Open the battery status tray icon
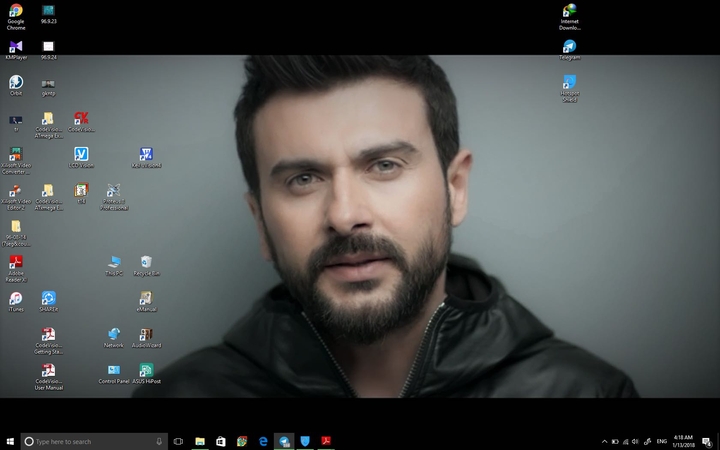The width and height of the screenshot is (720, 450). click(x=615, y=442)
